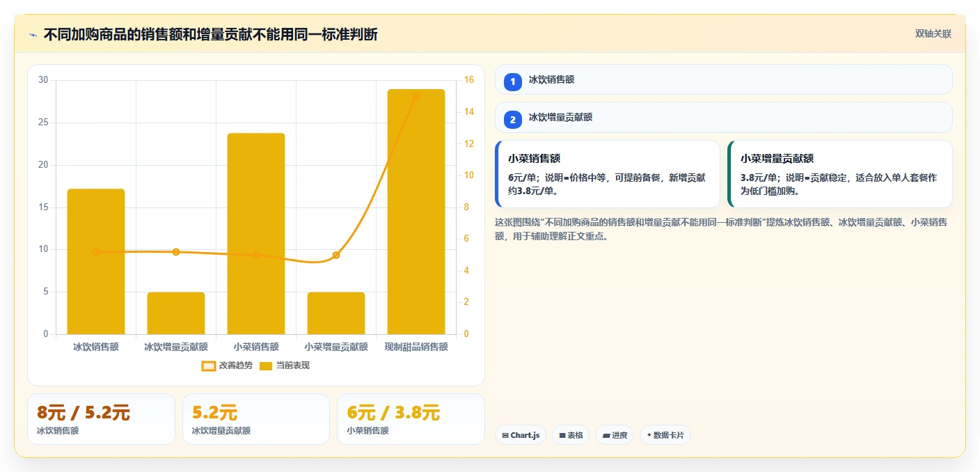The image size is (980, 472).
Task: Click the 小菜增量贡献额 bar in chart
Action: 336,313
